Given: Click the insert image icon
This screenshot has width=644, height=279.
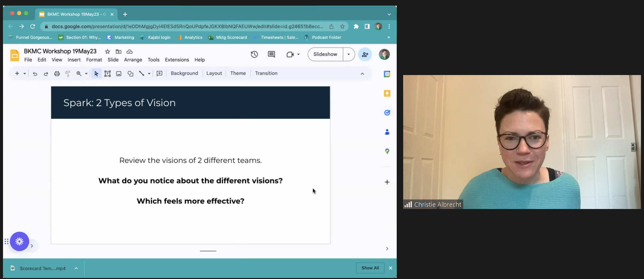Looking at the screenshot, I should [119, 74].
